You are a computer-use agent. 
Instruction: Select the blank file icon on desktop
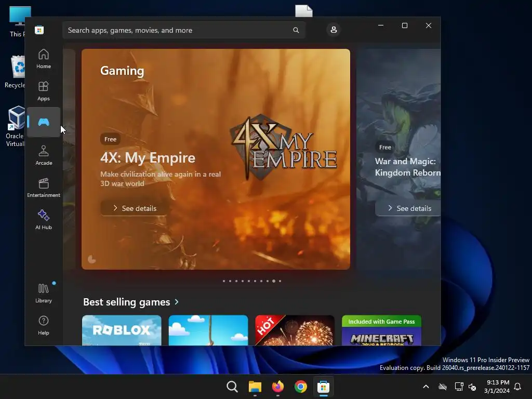pyautogui.click(x=303, y=11)
